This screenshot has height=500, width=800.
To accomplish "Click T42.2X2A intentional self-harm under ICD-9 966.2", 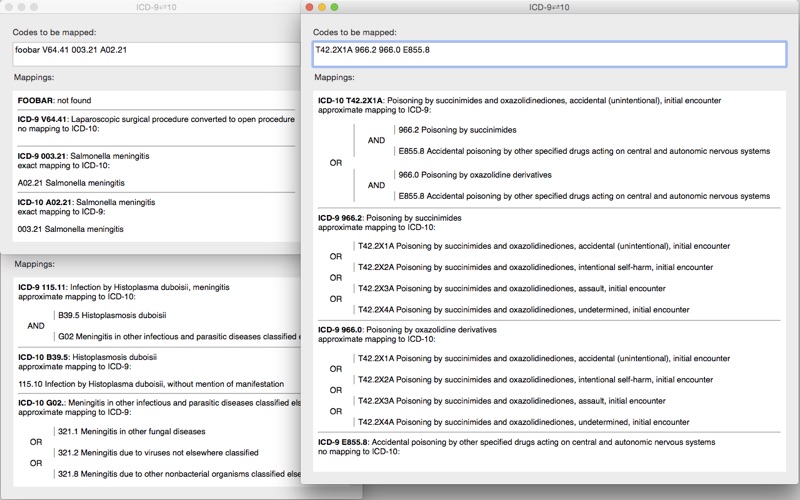I will pyautogui.click(x=535, y=267).
